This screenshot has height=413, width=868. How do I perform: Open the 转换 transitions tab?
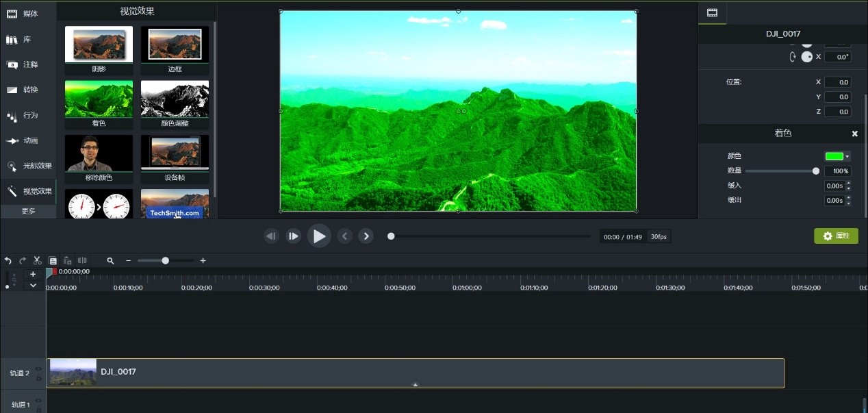click(27, 90)
